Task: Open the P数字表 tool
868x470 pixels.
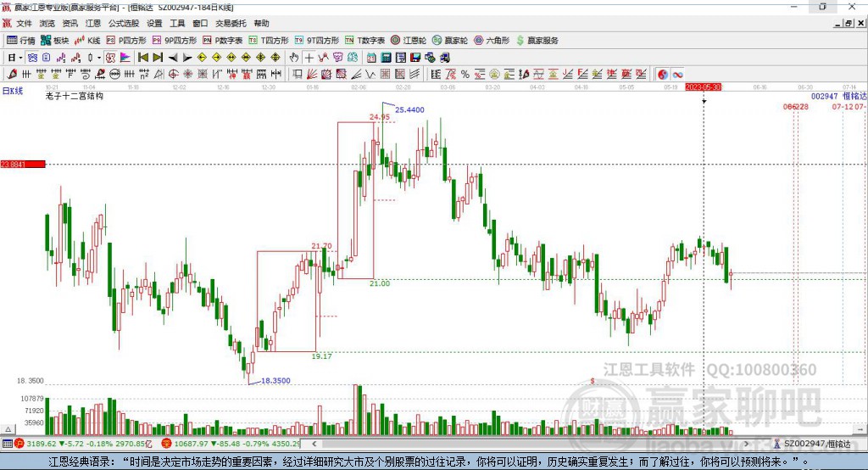Action: pyautogui.click(x=223, y=41)
